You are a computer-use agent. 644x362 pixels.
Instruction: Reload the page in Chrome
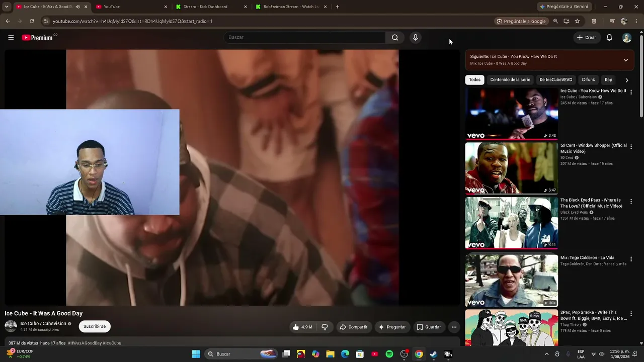point(32,21)
